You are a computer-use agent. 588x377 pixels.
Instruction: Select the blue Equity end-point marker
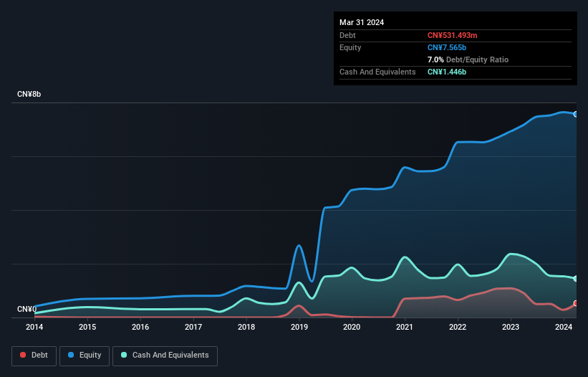click(x=575, y=114)
